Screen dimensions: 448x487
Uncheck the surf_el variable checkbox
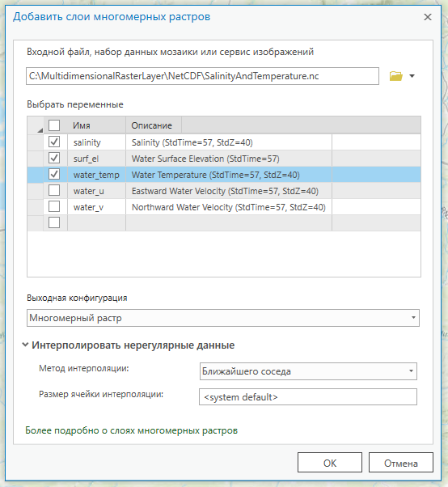point(54,158)
